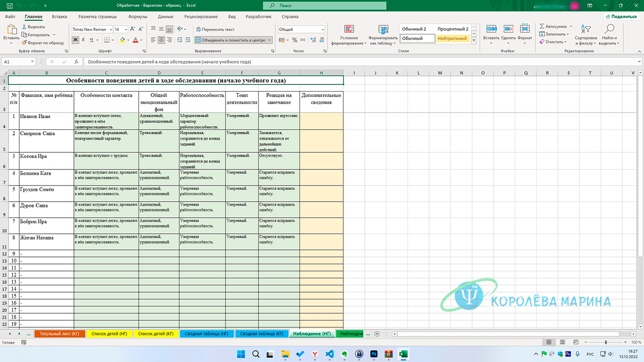Toggle the Переносить текст wrap option
Screen dimensions: 644x362
point(215,29)
